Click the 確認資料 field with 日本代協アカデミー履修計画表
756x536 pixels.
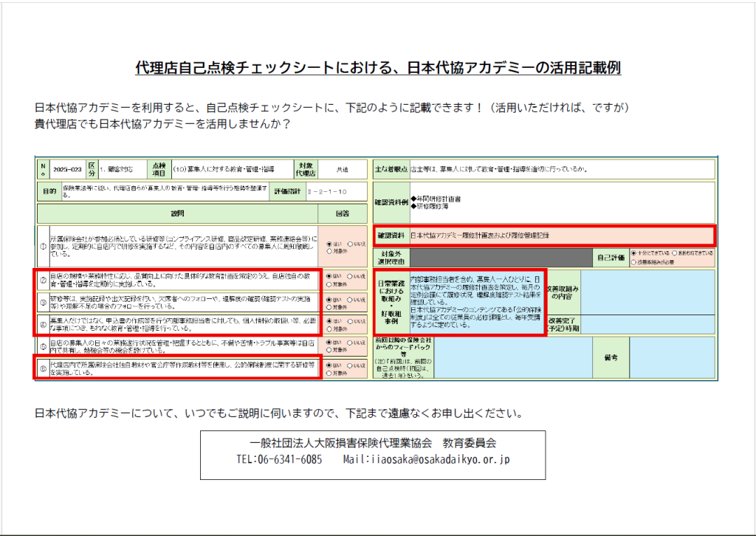tap(562, 236)
